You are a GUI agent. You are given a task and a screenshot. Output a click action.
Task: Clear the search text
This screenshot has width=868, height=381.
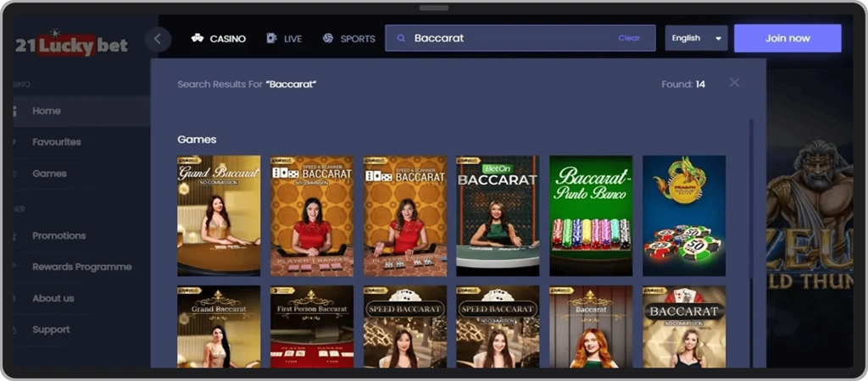(629, 38)
